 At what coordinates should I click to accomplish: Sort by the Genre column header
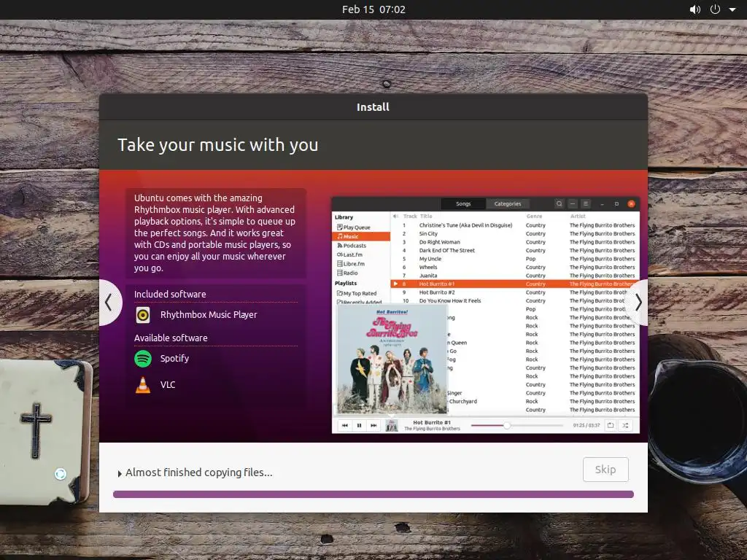(x=534, y=216)
